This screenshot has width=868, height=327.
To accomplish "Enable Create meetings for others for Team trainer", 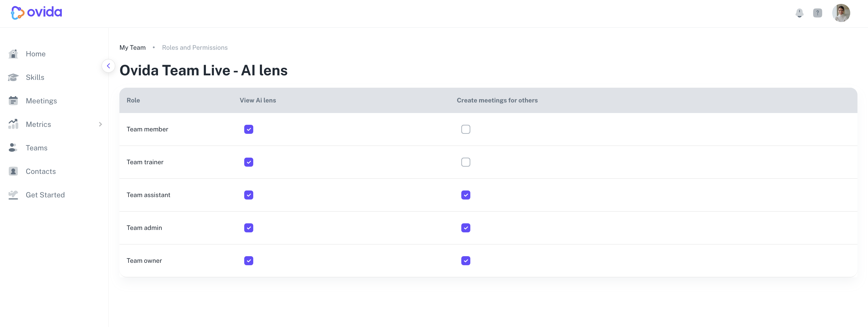I will [466, 162].
